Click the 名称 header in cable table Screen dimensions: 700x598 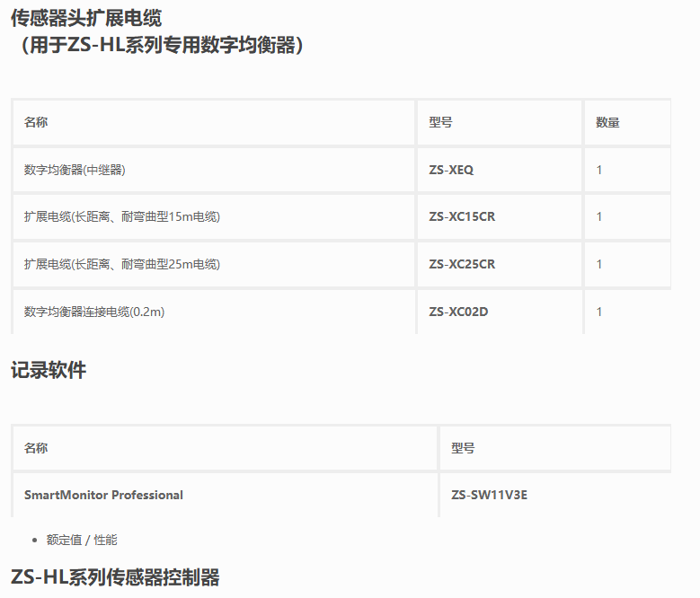(36, 122)
